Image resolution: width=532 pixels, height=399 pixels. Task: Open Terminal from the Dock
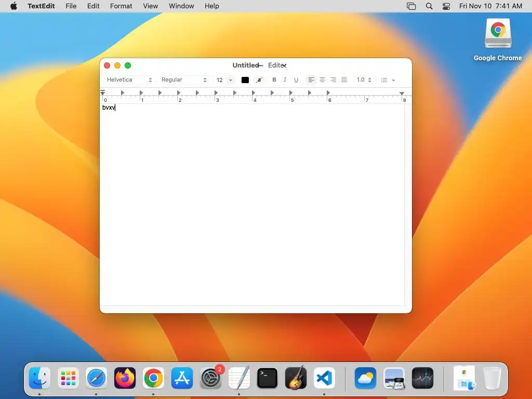click(268, 378)
